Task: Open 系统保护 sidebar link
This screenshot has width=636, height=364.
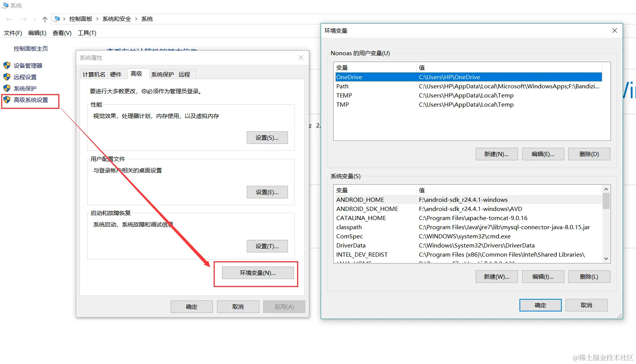Action: tap(25, 88)
